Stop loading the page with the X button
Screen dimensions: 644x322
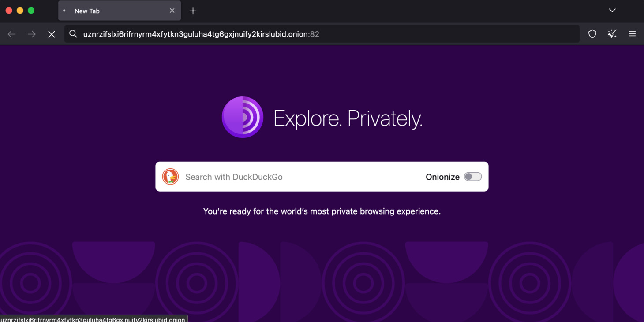click(x=52, y=34)
